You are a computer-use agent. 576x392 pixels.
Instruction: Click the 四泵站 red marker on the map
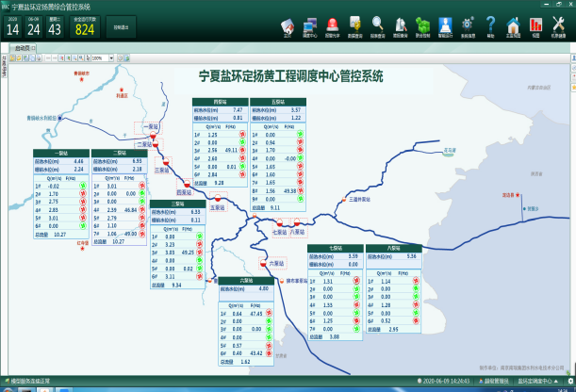187,184
